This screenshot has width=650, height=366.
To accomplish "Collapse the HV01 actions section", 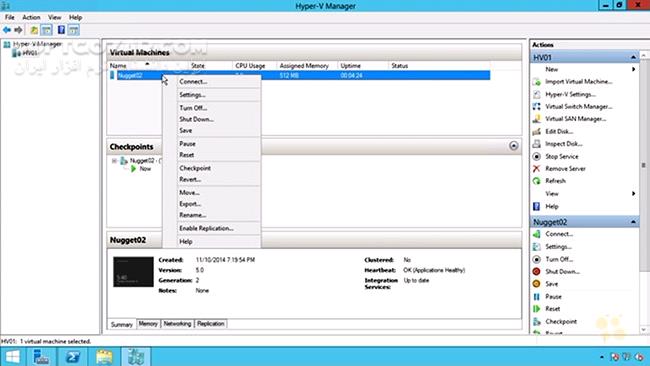I will tap(633, 57).
